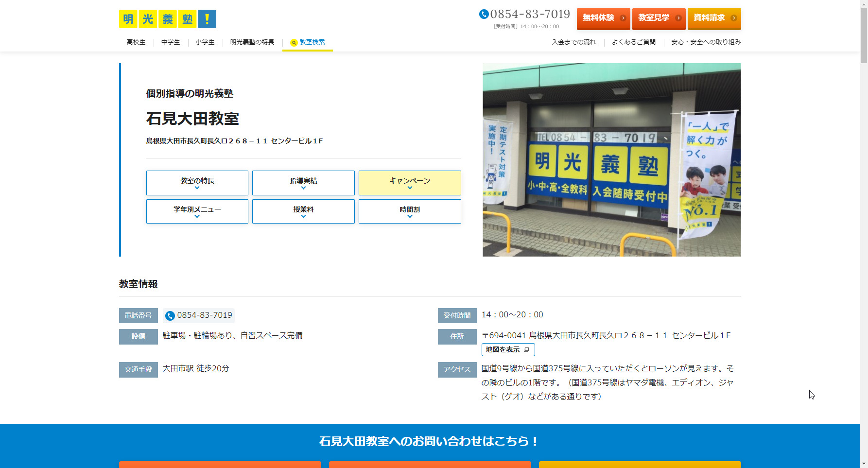Click the 住所 label
The height and width of the screenshot is (468, 868).
pos(457,336)
